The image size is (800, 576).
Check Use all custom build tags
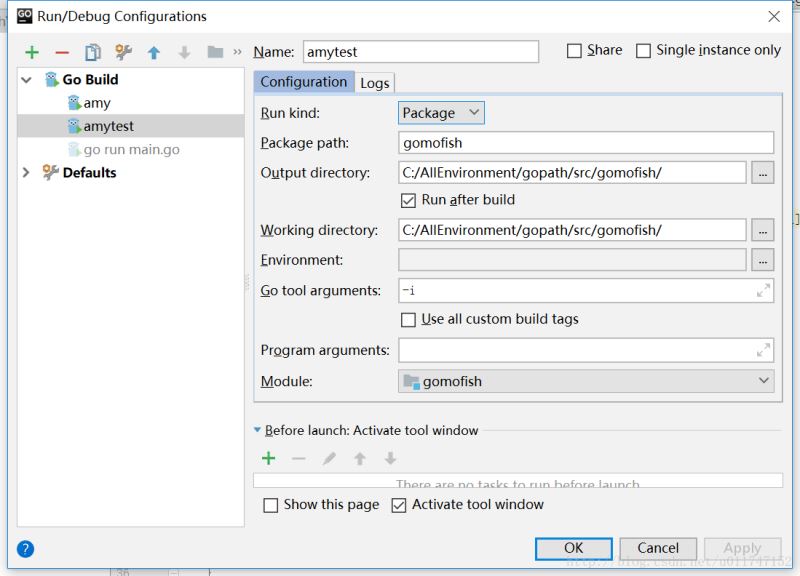pos(408,320)
